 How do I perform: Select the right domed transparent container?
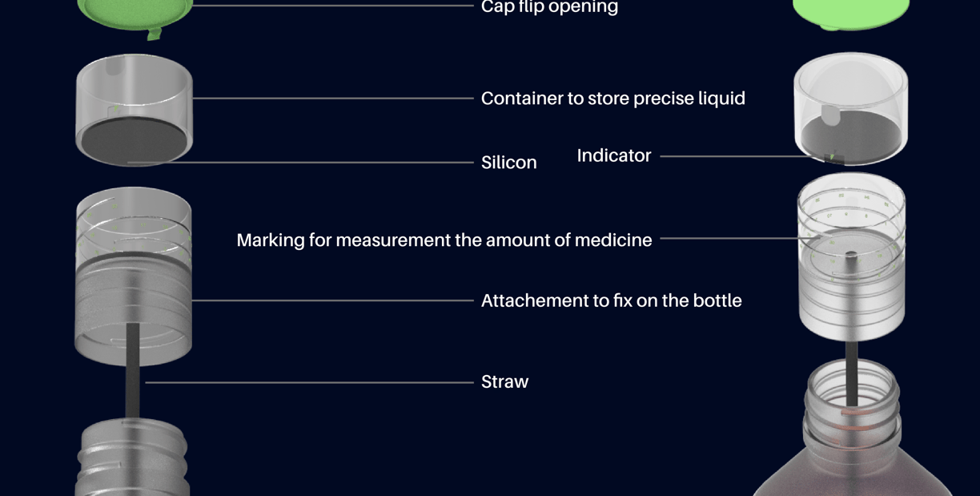pyautogui.click(x=851, y=108)
